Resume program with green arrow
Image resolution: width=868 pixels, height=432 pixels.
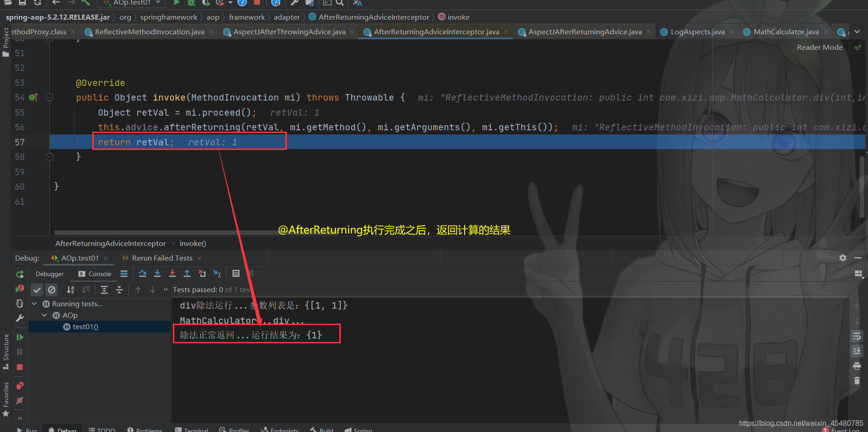(20, 337)
